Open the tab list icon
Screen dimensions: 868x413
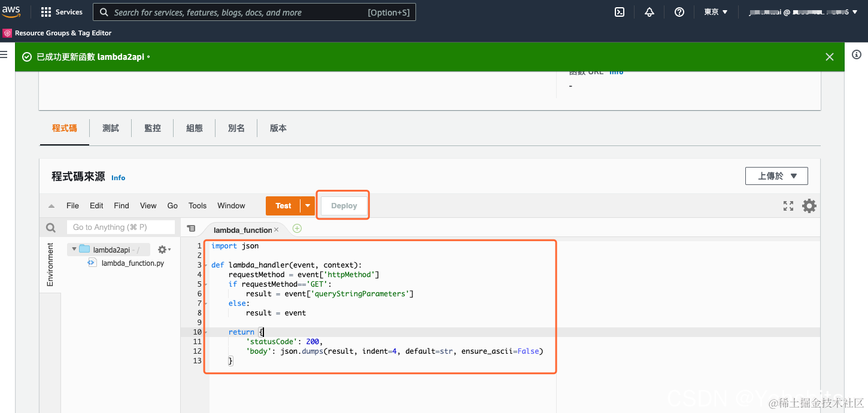click(x=191, y=228)
